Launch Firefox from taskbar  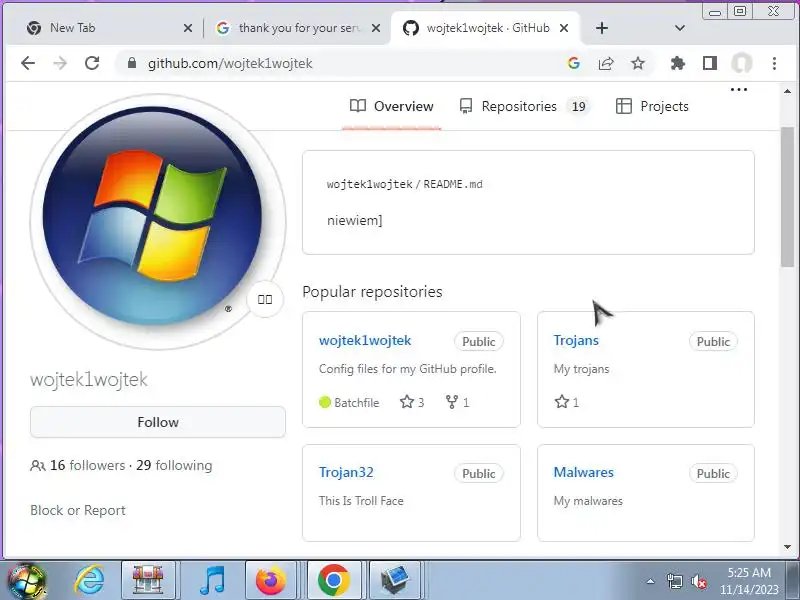click(270, 581)
